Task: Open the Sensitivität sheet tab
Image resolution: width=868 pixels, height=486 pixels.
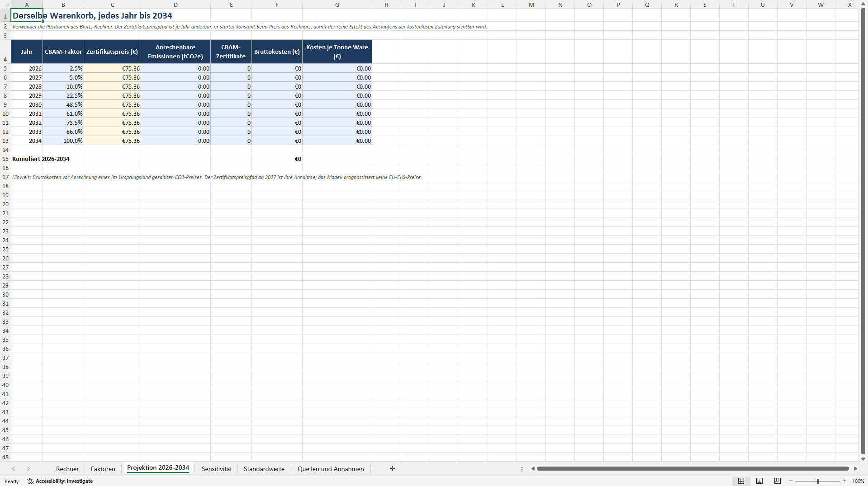Action: coord(217,469)
